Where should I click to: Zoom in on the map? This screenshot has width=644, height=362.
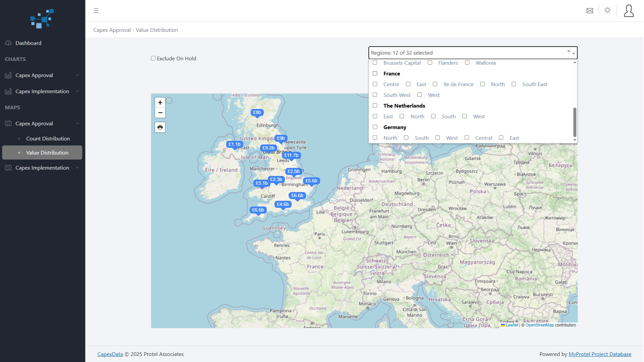click(160, 103)
